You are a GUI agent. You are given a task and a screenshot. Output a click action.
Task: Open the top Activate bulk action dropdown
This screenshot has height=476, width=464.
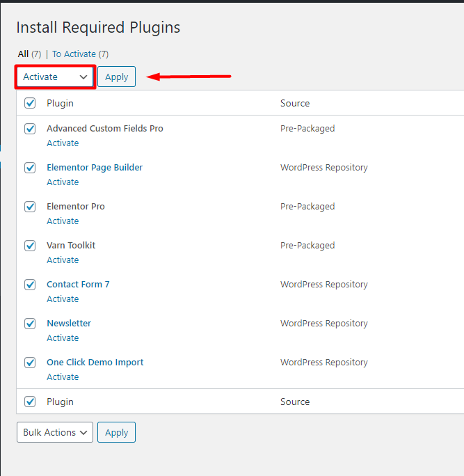pyautogui.click(x=55, y=77)
